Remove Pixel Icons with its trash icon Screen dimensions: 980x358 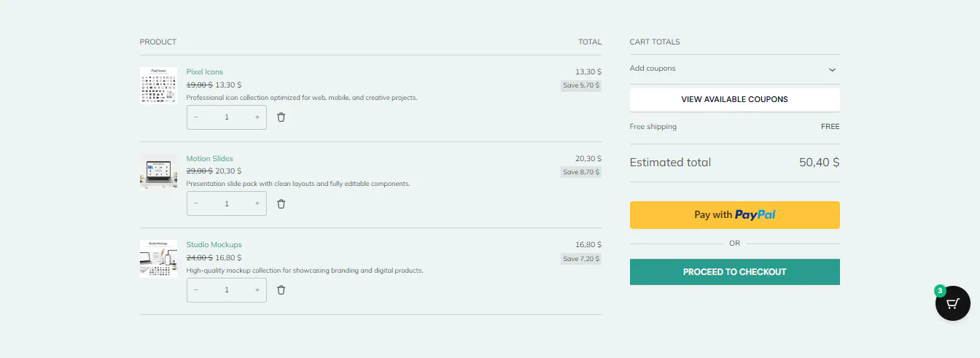[281, 117]
